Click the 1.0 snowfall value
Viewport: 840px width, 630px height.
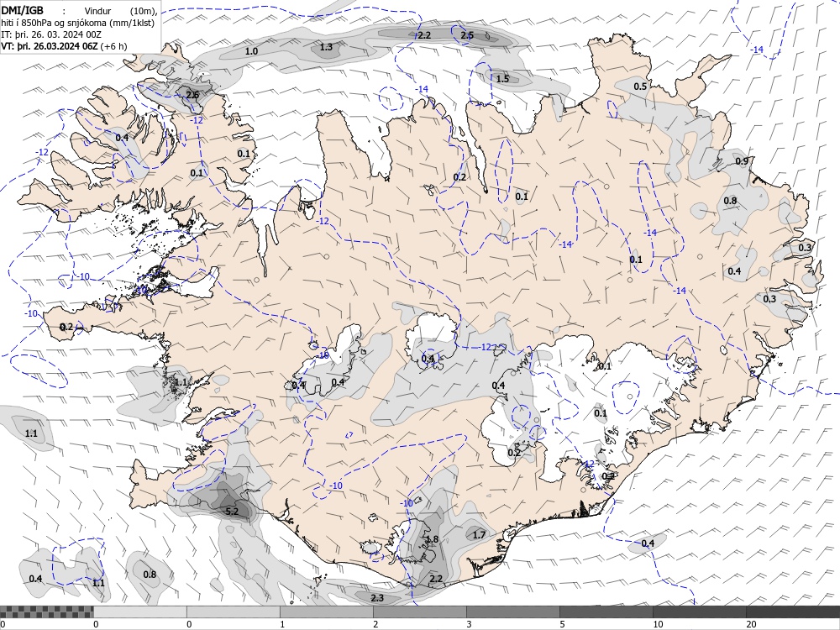coord(251,51)
